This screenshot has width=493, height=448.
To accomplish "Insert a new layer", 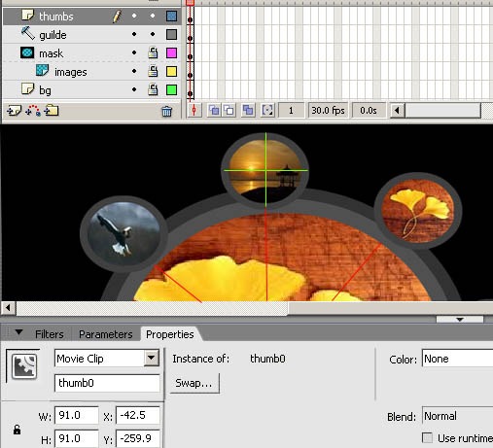I will 14,111.
